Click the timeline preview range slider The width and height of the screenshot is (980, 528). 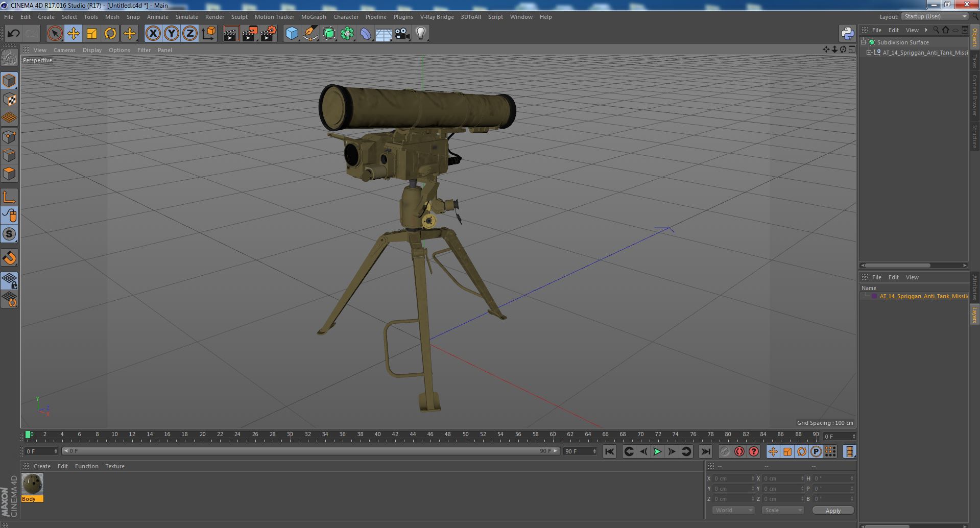[x=311, y=451]
